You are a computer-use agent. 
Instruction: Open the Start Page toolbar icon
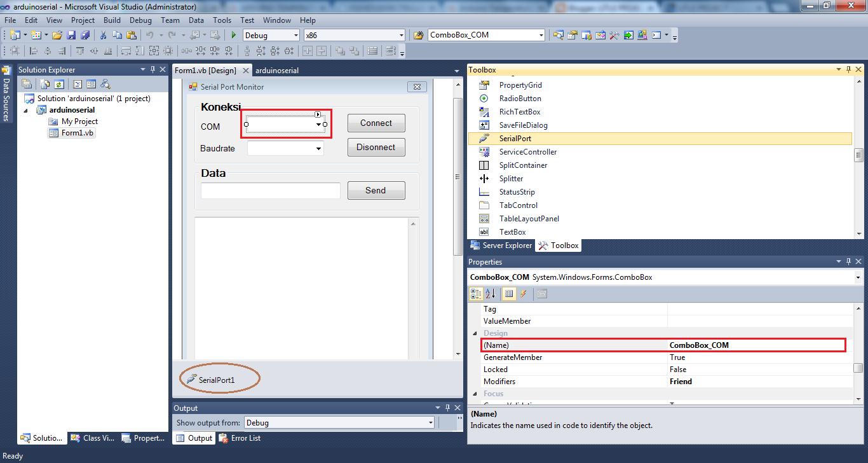(x=628, y=35)
